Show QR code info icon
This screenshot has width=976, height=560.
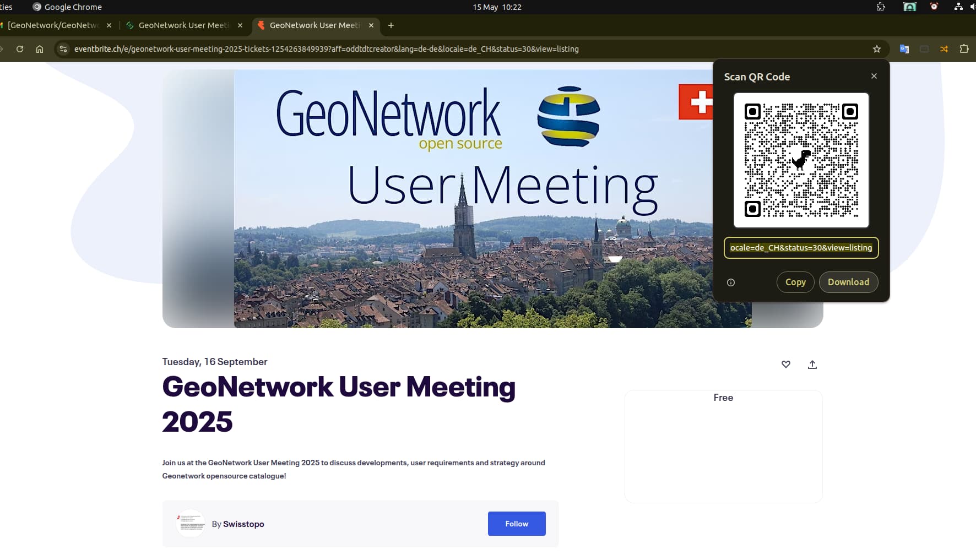click(x=731, y=282)
